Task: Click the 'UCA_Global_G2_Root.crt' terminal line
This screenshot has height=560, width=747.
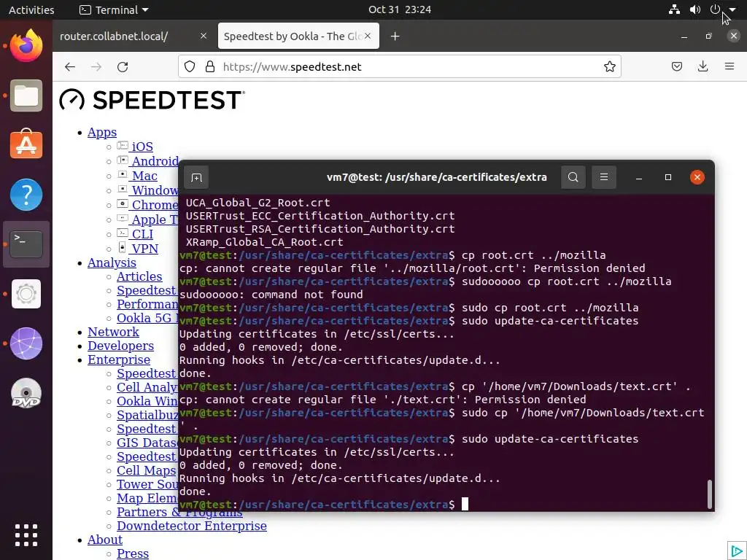Action: coord(258,203)
